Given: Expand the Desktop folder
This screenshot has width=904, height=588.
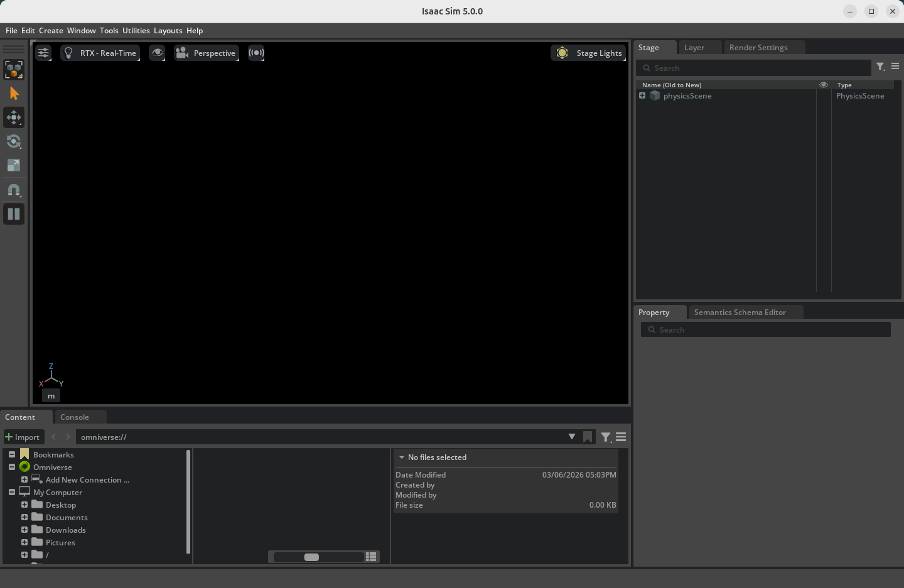Looking at the screenshot, I should (x=24, y=505).
